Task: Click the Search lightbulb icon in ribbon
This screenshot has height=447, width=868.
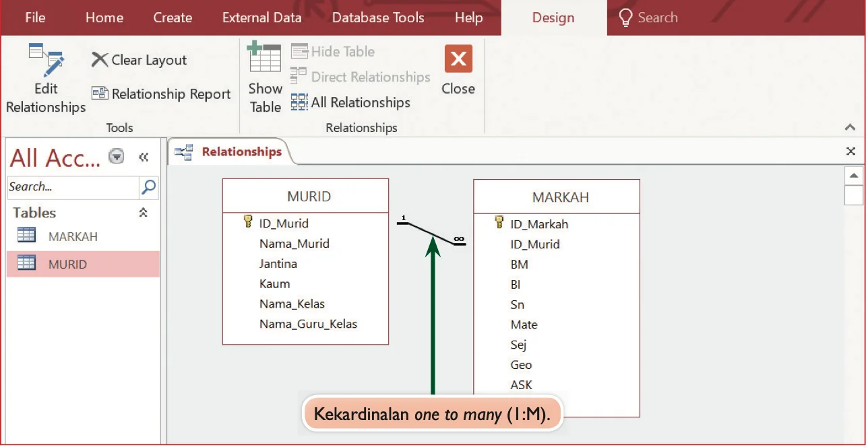Action: click(625, 18)
